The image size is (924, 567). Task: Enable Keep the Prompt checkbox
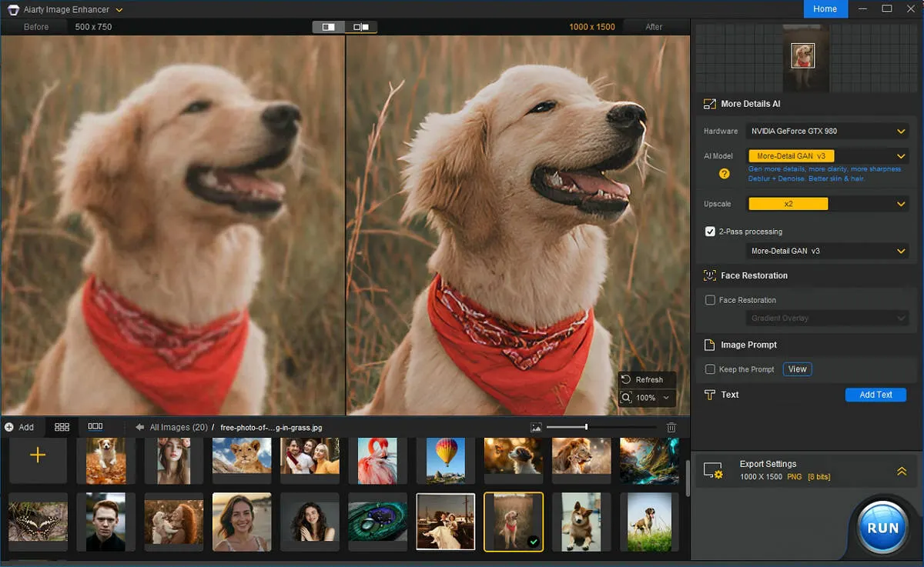(710, 369)
